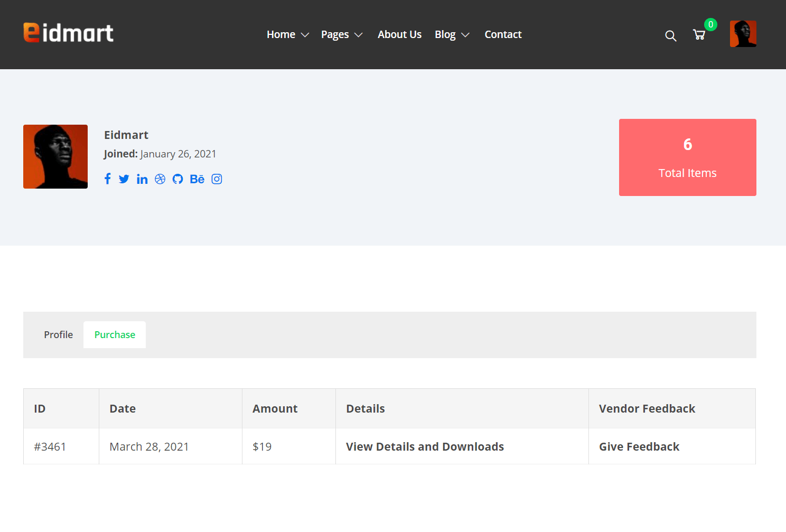This screenshot has width=786, height=532.
Task: Open the Behance social icon
Action: coord(196,179)
